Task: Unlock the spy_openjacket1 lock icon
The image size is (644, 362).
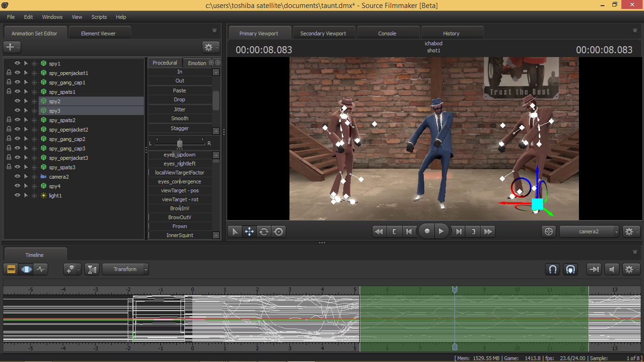Action: click(x=9, y=73)
